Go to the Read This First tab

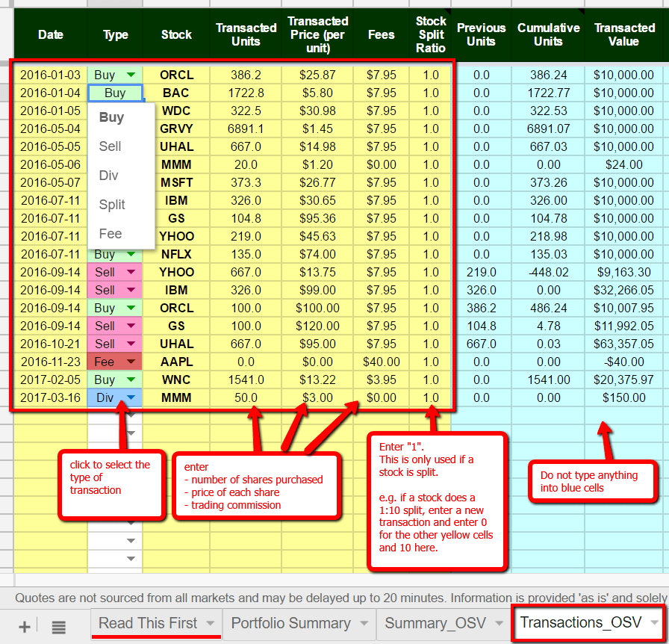(149, 623)
